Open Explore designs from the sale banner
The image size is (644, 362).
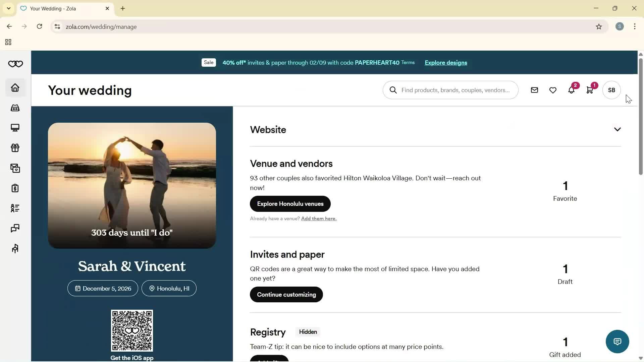point(445,63)
